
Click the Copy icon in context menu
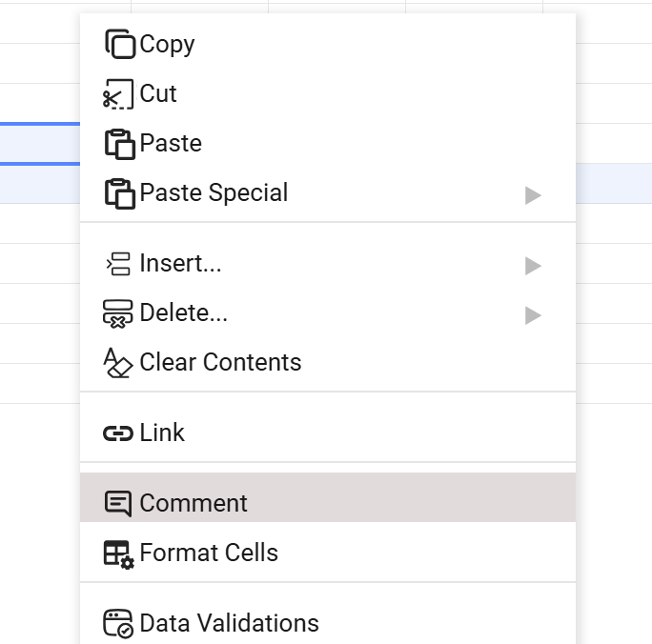pos(119,45)
